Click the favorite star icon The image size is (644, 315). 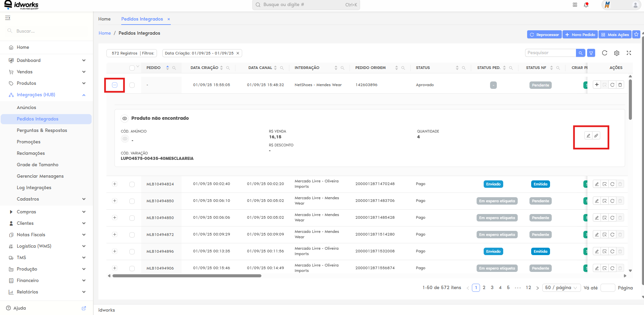[x=636, y=34]
